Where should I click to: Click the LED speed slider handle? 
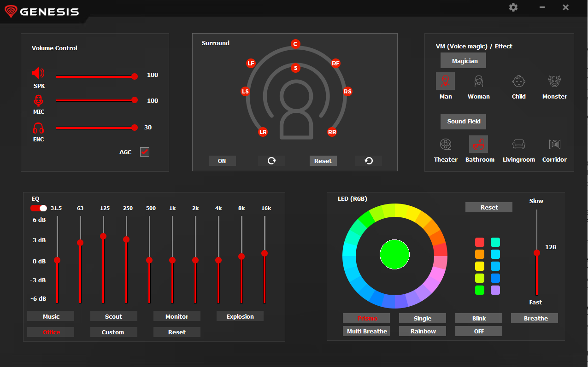(536, 253)
